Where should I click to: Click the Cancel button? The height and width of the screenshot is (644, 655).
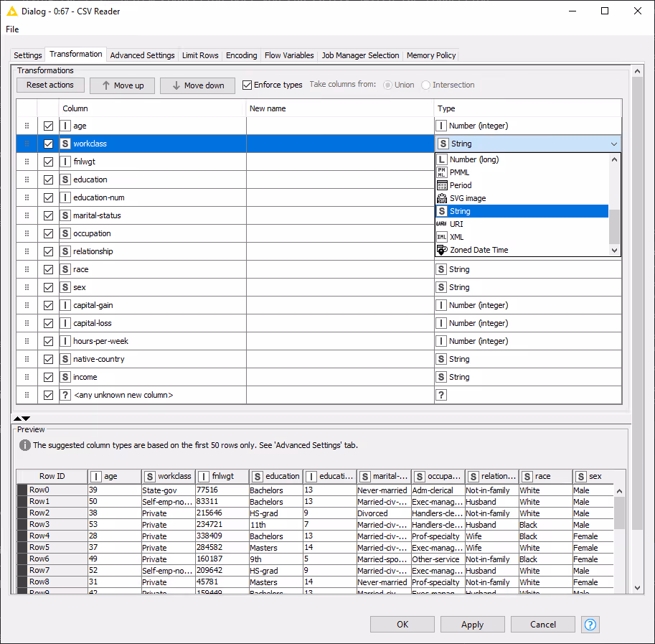pos(542,625)
